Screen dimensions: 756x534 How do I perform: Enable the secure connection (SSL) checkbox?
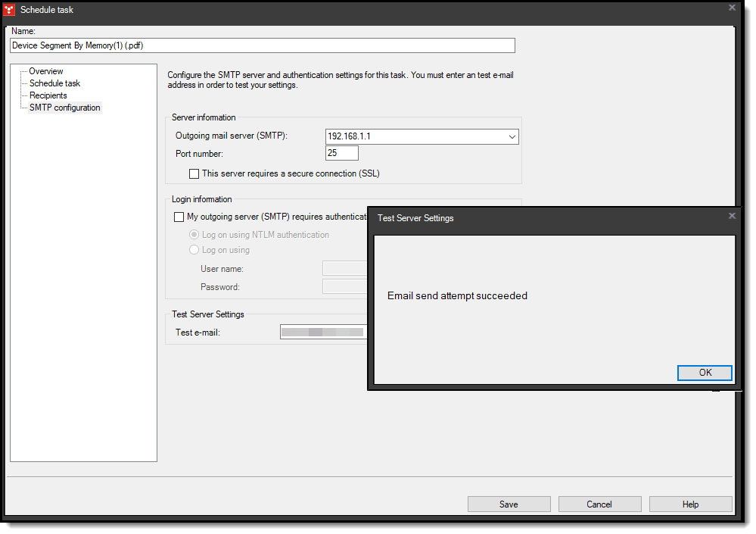coord(194,173)
